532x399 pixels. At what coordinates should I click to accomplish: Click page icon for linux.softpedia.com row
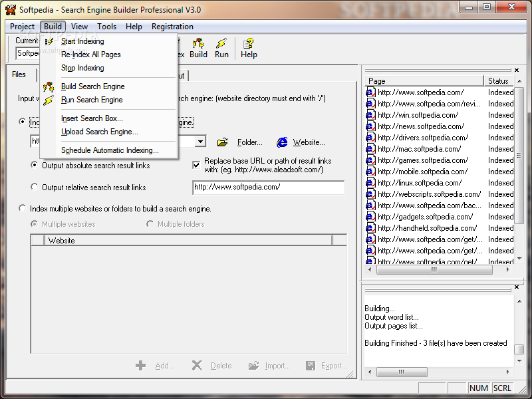370,183
